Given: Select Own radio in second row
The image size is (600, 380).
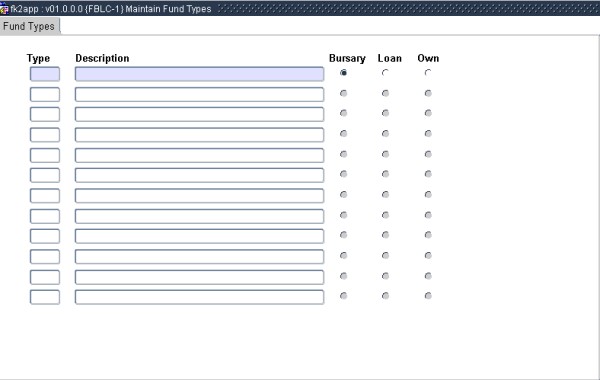Looking at the screenshot, I should pyautogui.click(x=428, y=93).
